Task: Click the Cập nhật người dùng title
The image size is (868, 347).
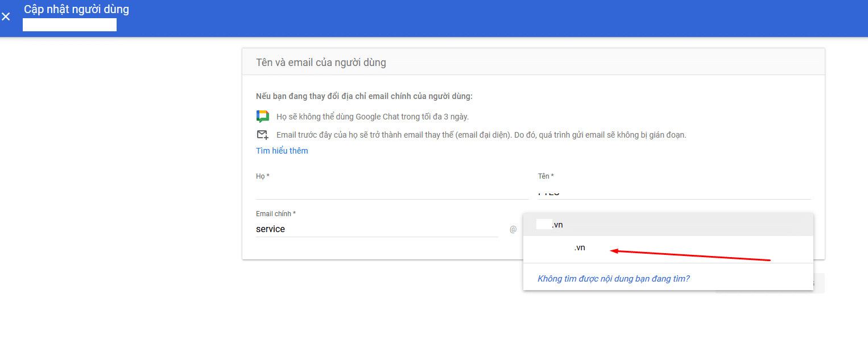Action: point(76,10)
